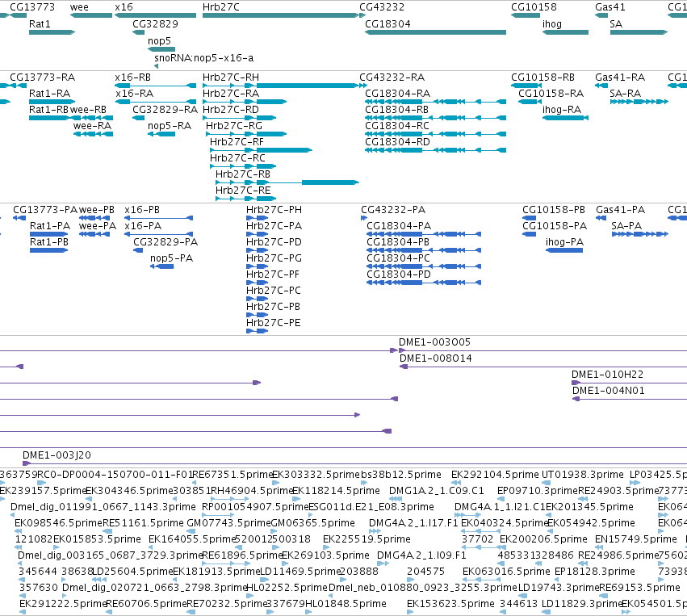Select transcript CG18304-RA
Viewport: 687px width, 616px height.
point(397,94)
